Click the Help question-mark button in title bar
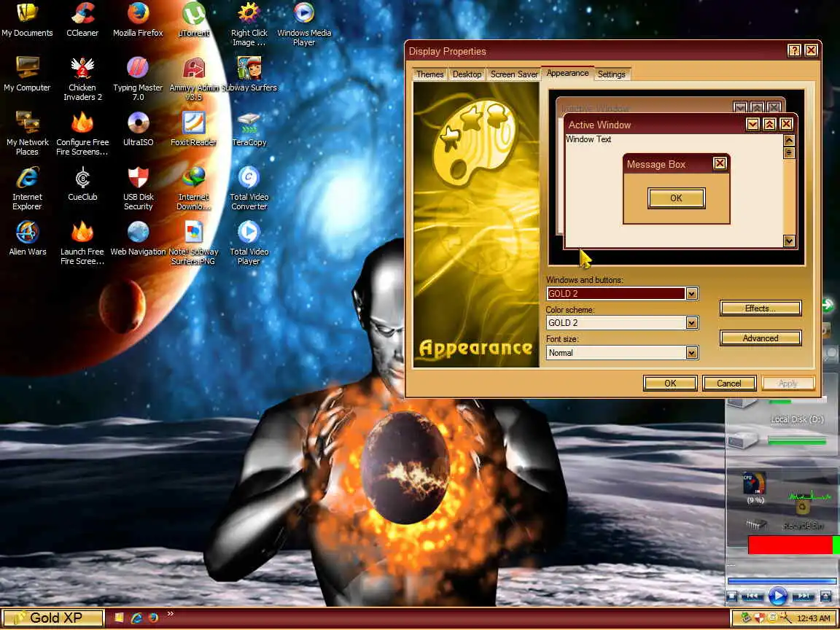The width and height of the screenshot is (840, 630). coord(794,51)
